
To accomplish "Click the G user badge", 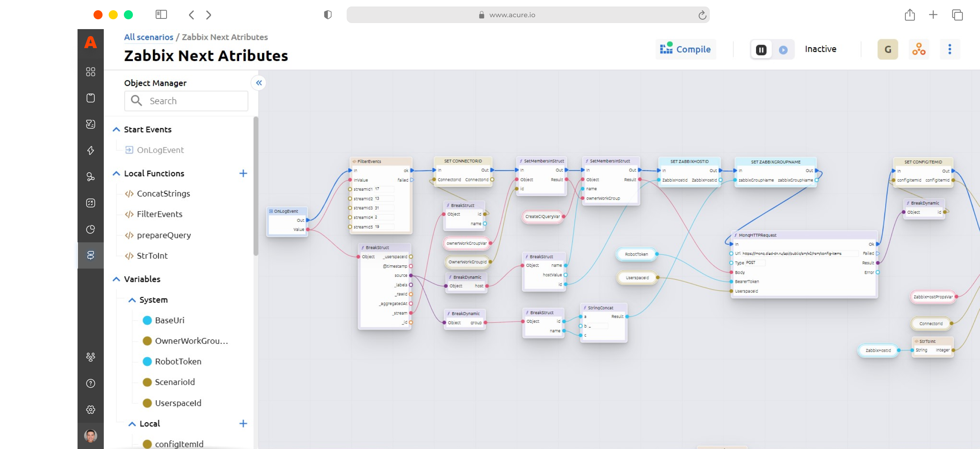I will pos(888,49).
